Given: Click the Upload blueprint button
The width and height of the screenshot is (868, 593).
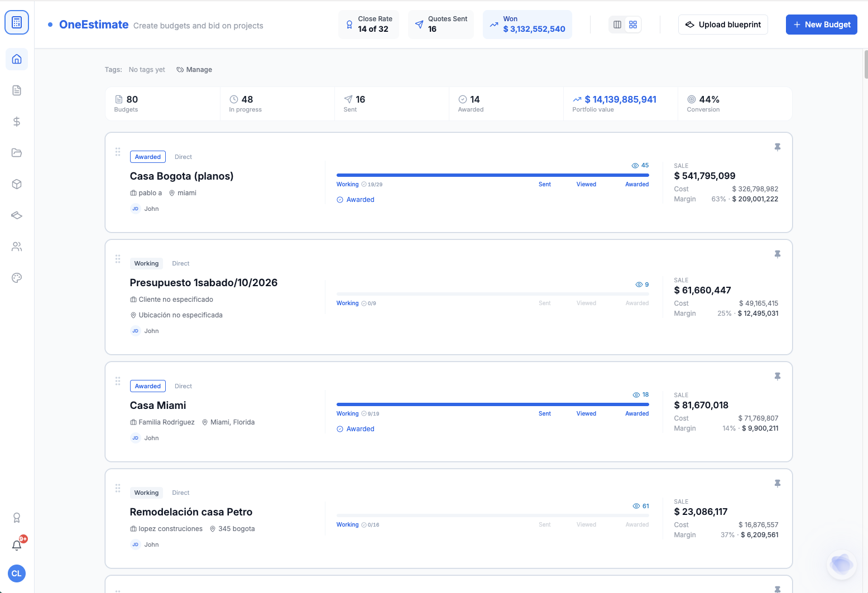Looking at the screenshot, I should [723, 25].
